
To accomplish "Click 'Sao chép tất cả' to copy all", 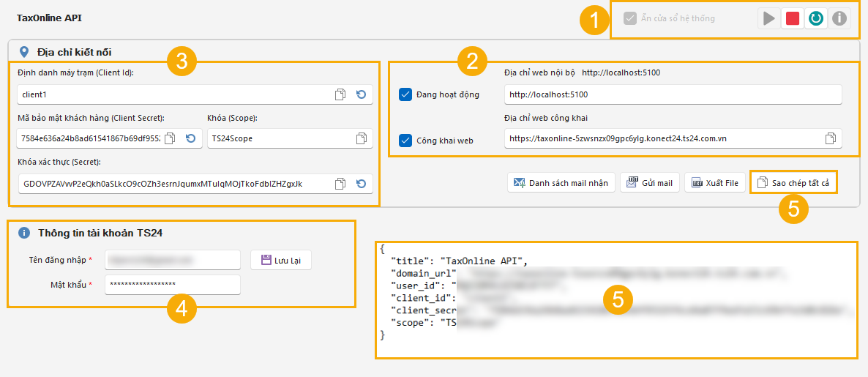I will [793, 183].
